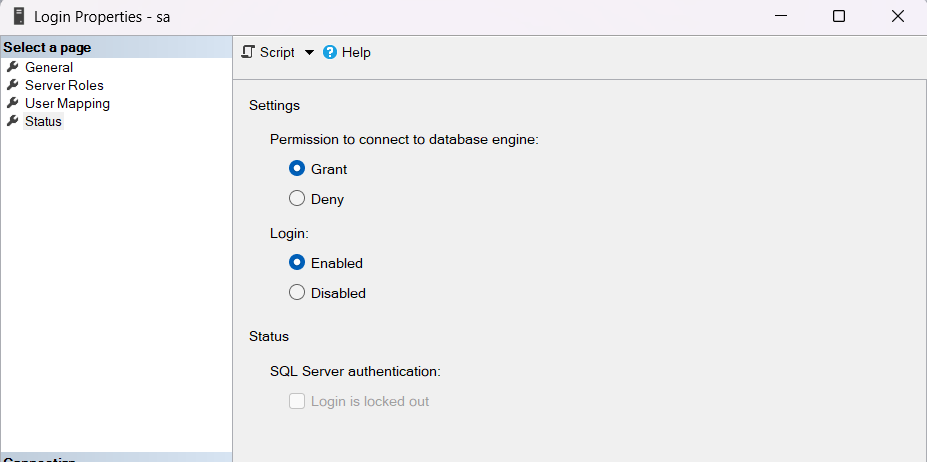Go to the User Mapping page
The height and width of the screenshot is (462, 927).
click(x=67, y=103)
